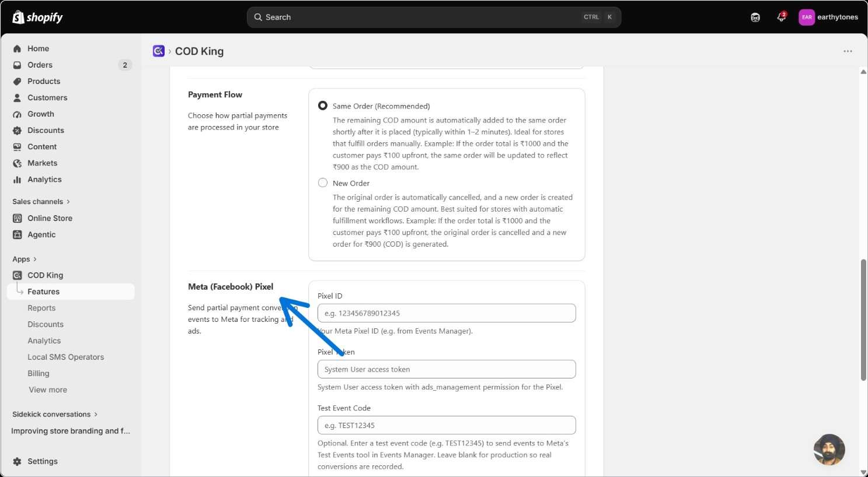Click the Pixel Token input field

[447, 369]
